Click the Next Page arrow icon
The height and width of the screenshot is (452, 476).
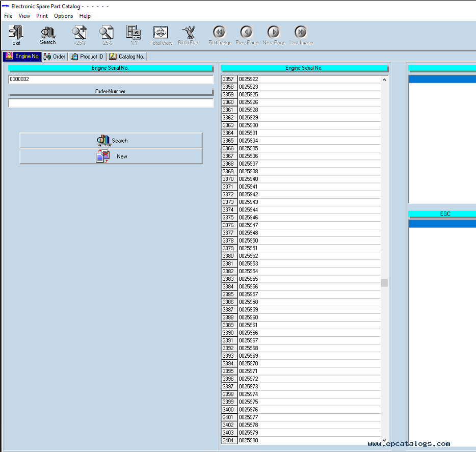[x=274, y=34]
